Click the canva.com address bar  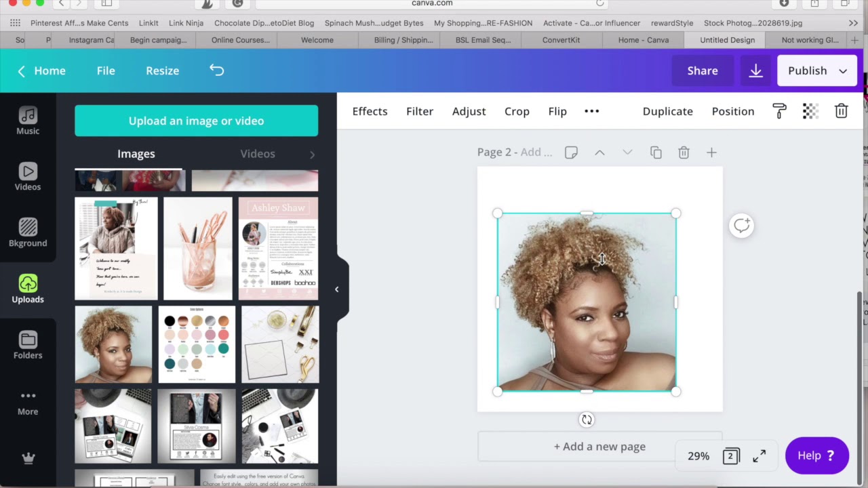coord(432,3)
